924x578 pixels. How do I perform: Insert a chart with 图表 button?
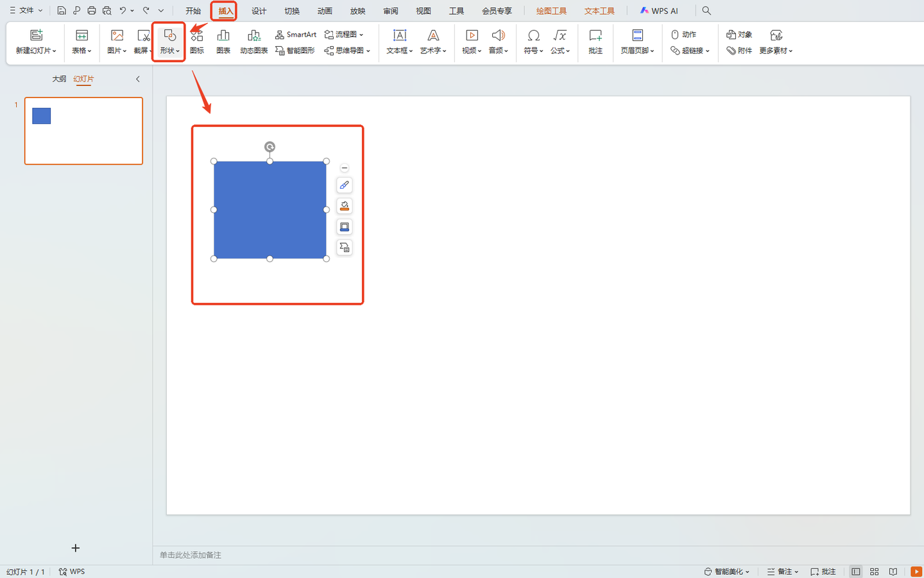(x=223, y=42)
